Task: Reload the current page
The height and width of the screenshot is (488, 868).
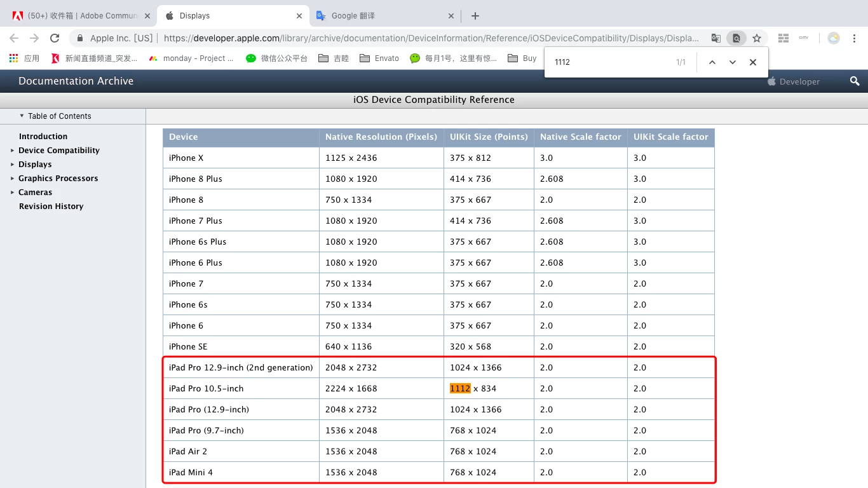Action: [x=55, y=38]
